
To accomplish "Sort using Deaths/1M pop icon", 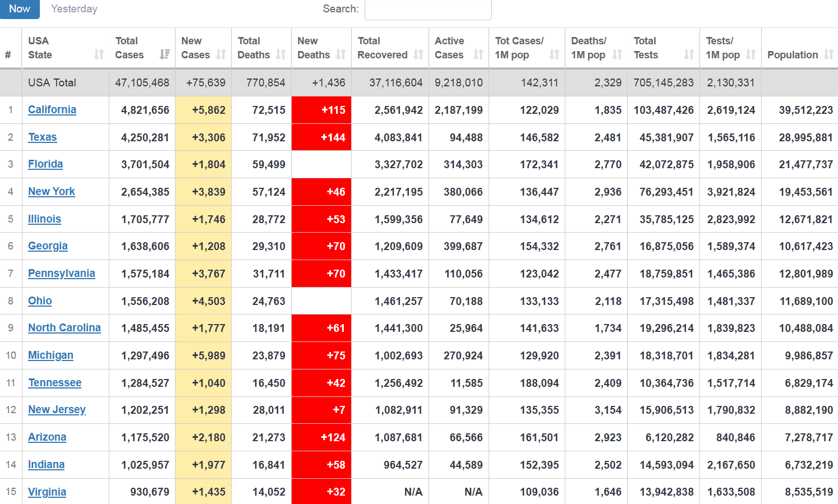I will [617, 54].
